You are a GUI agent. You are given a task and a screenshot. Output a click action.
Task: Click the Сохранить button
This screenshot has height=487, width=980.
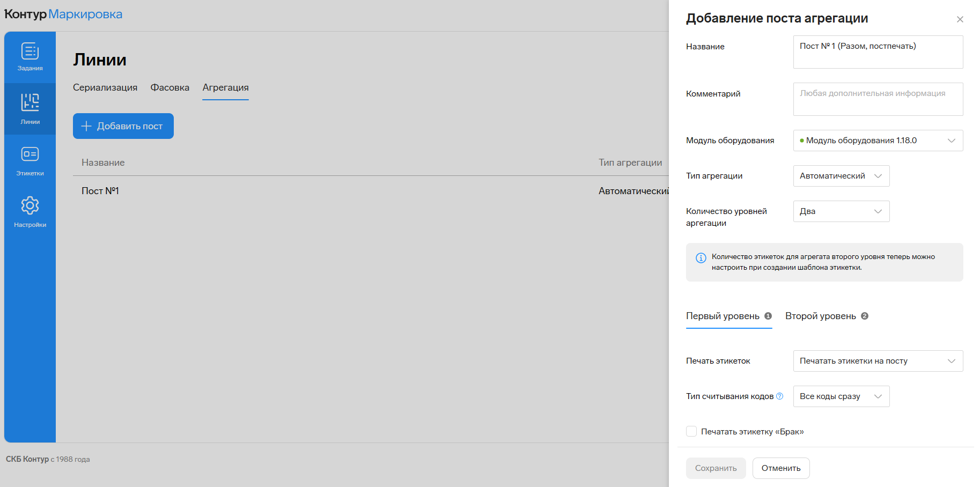716,468
